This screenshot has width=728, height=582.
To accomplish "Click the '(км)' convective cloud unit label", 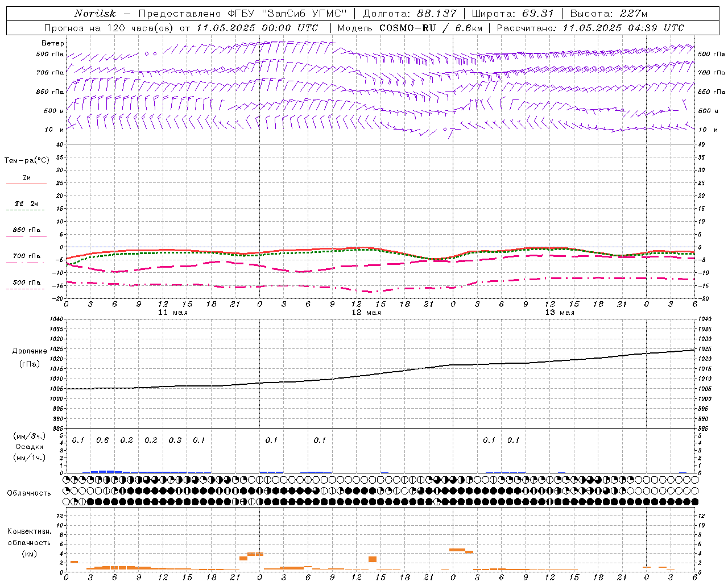I will click(30, 554).
